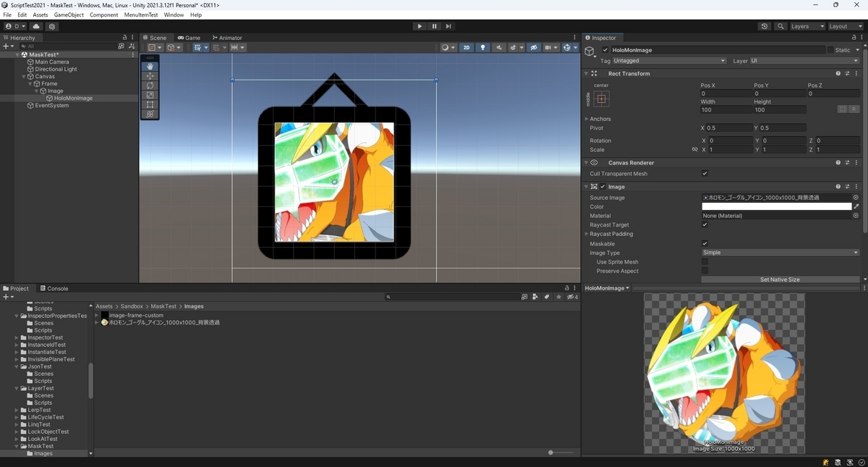Select the Hand tool in scene toolbar
Viewport: 868px width, 467px height.
150,67
